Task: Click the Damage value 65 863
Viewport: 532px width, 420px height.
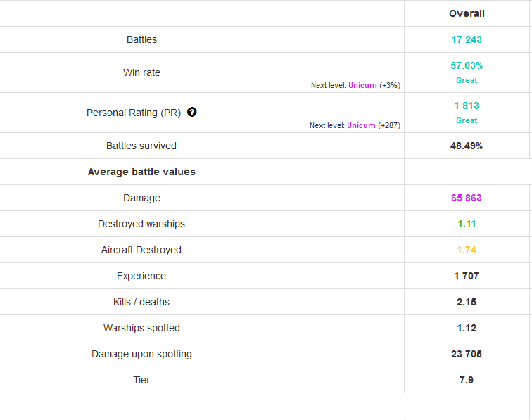Action: coord(467,198)
